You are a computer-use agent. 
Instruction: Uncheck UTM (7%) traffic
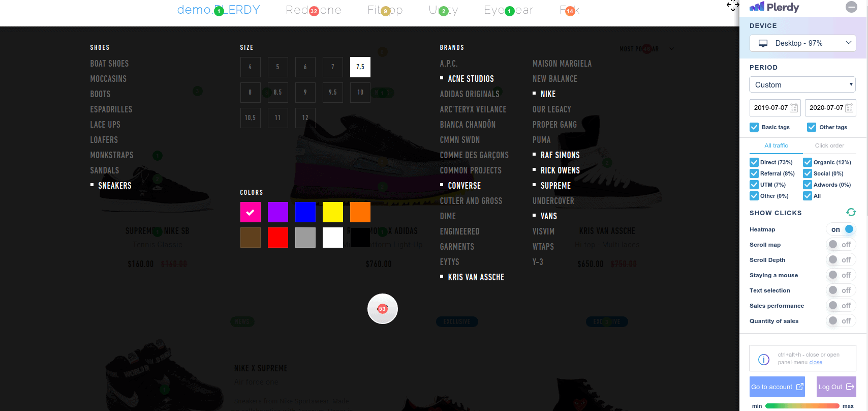pyautogui.click(x=754, y=185)
